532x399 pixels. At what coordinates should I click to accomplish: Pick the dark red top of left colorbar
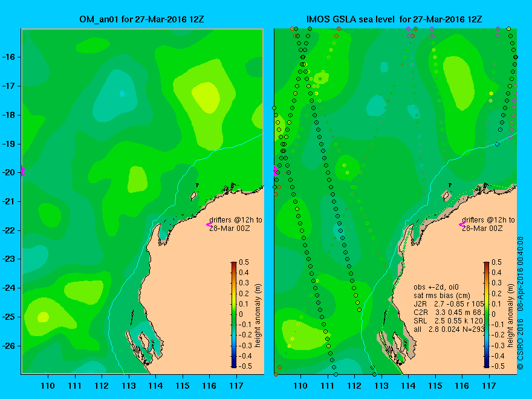[234, 265]
